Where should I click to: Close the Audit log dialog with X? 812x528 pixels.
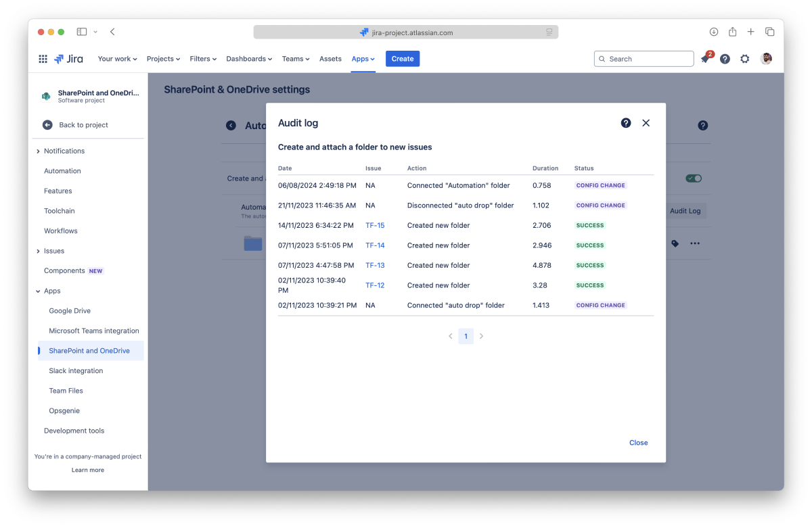646,123
